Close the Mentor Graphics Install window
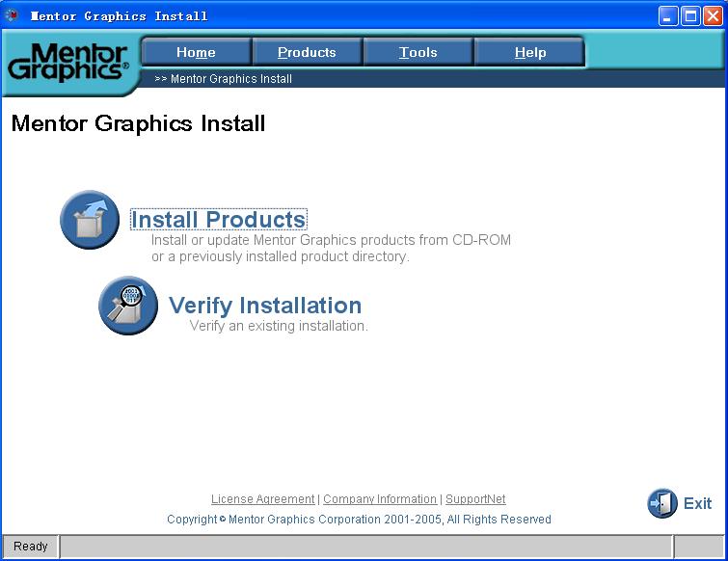The width and height of the screenshot is (728, 561). coord(713,16)
